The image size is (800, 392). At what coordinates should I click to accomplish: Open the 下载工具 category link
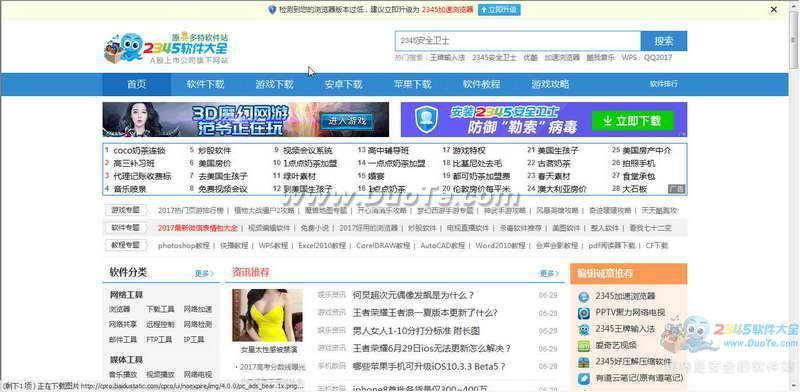tap(160, 309)
